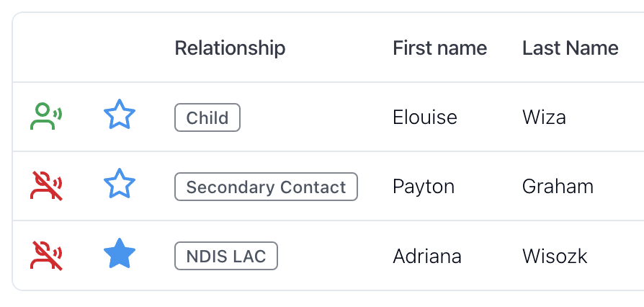The width and height of the screenshot is (644, 307).
Task: Toggle favorite star for Elouise Wiza
Action: click(119, 115)
